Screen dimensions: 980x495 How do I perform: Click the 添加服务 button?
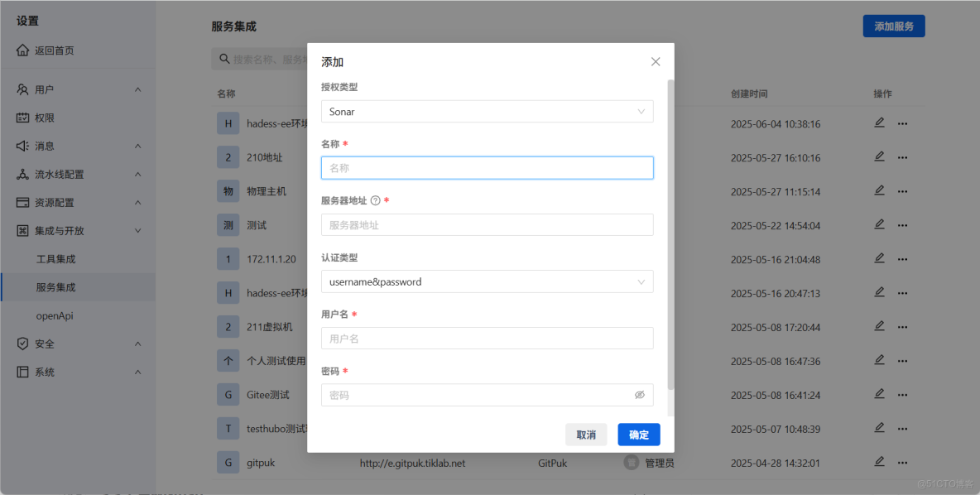(x=893, y=26)
